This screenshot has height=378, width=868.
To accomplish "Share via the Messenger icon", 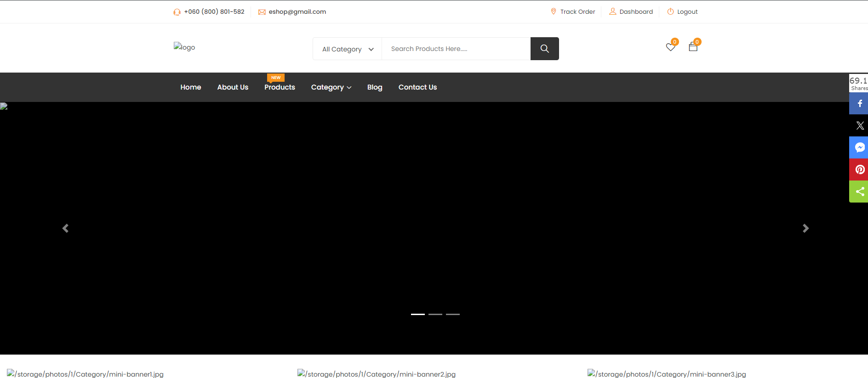I will pos(859,147).
